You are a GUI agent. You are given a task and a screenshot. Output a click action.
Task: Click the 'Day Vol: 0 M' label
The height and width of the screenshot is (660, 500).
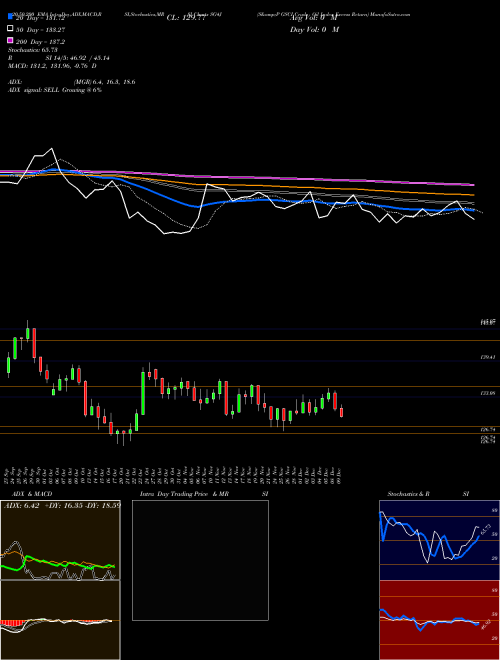pos(314,29)
